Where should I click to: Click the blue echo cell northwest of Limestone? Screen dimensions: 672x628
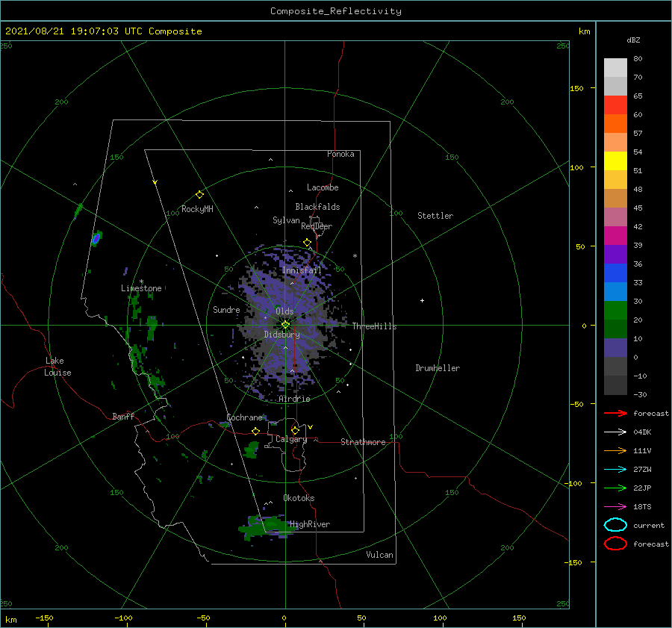[x=96, y=238]
